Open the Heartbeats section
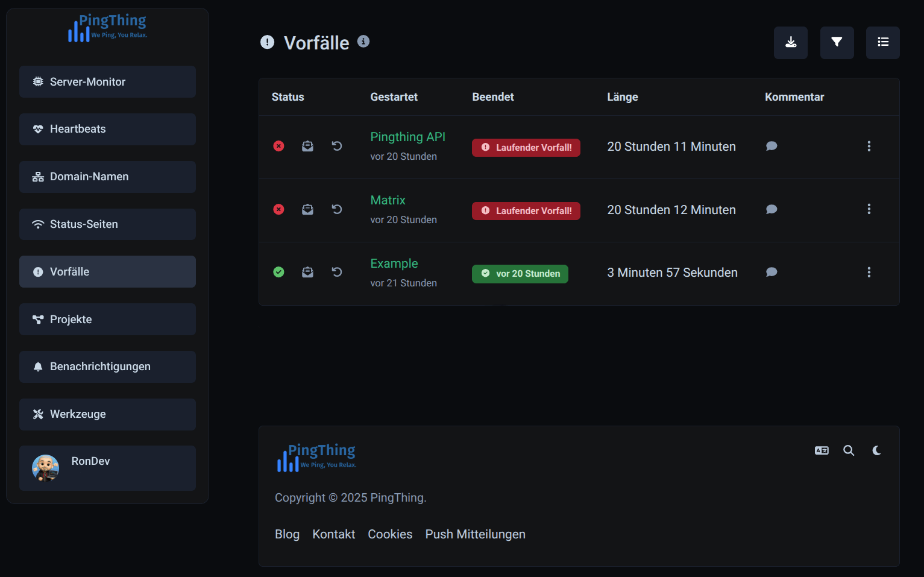Viewport: 924px width, 577px height. point(107,129)
